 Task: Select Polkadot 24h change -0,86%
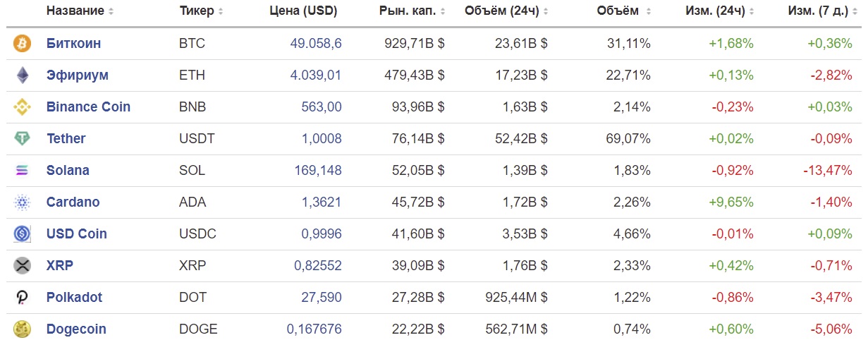(x=733, y=298)
